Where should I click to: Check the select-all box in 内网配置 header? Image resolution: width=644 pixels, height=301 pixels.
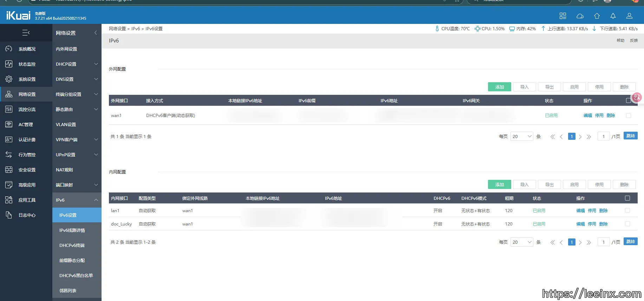[627, 198]
